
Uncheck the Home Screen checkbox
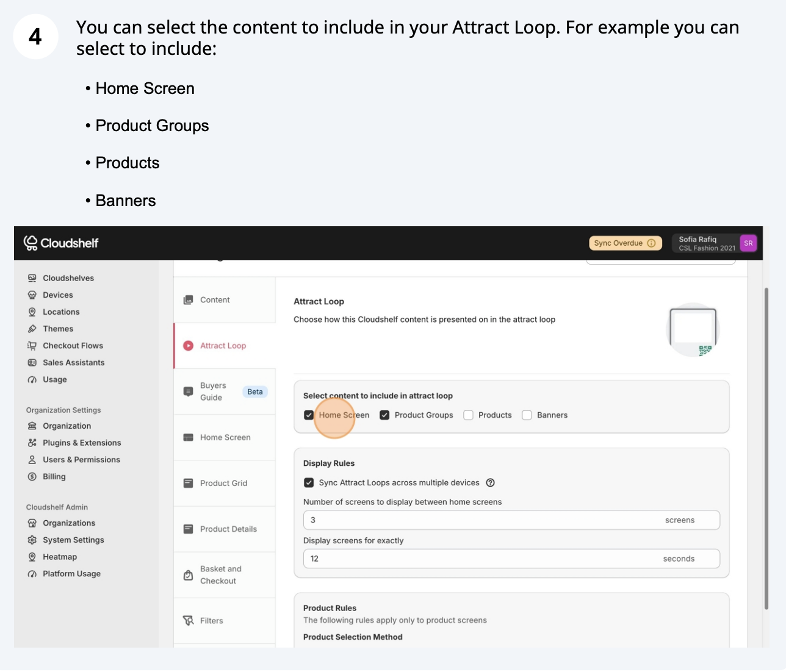[x=309, y=415]
